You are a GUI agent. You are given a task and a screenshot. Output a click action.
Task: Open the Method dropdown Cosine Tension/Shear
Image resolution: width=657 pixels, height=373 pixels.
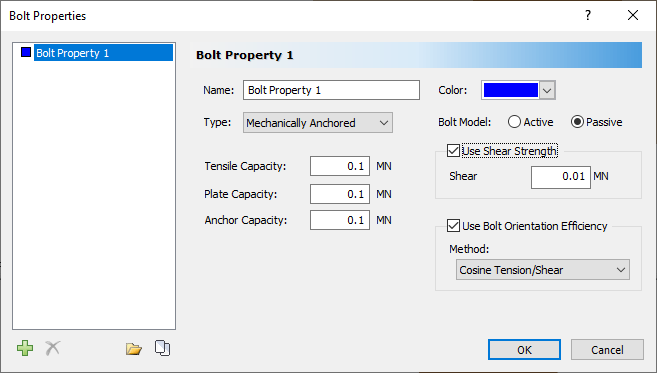pyautogui.click(x=543, y=270)
